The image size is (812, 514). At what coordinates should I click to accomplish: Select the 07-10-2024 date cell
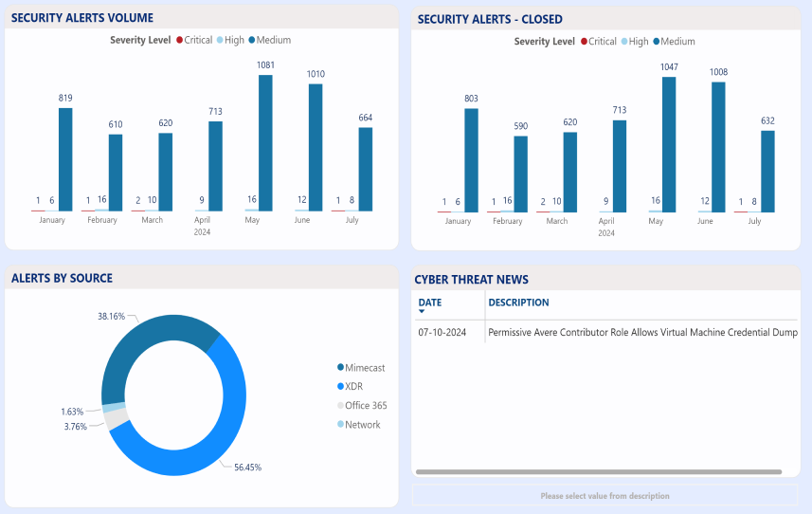442,333
